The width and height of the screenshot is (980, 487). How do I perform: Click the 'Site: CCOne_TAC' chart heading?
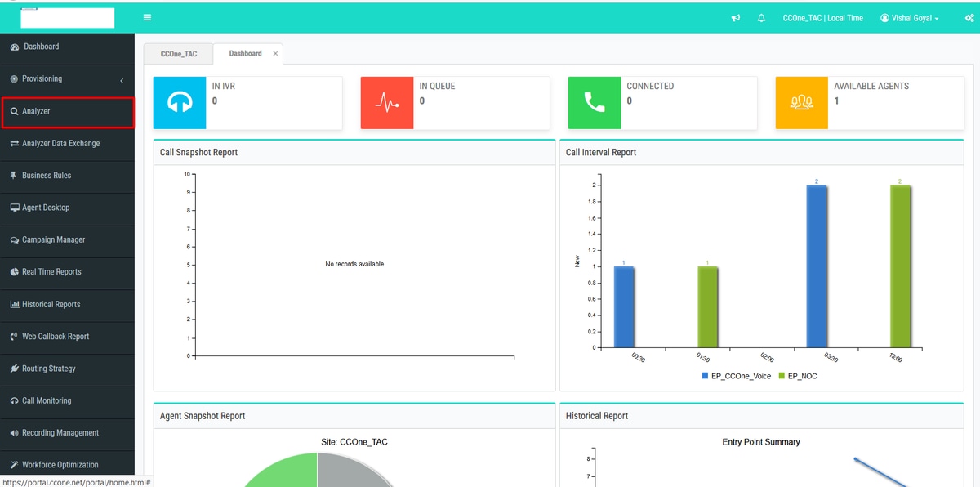click(x=354, y=442)
